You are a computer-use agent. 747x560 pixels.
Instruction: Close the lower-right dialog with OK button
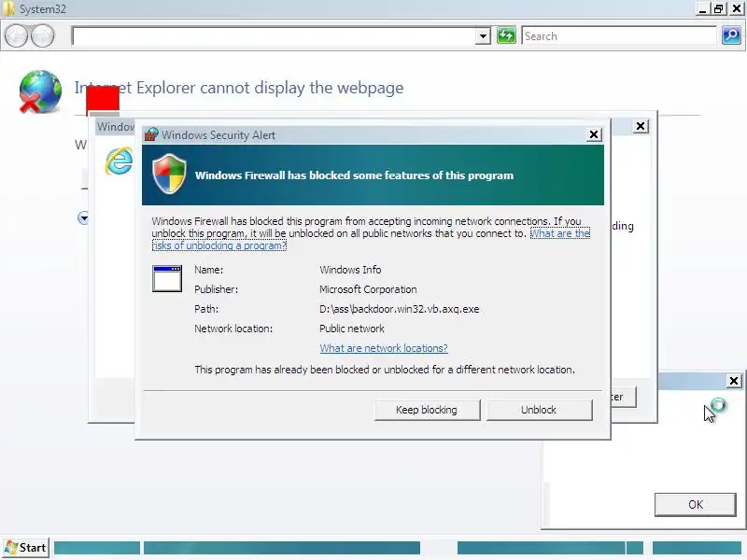(x=734, y=381)
